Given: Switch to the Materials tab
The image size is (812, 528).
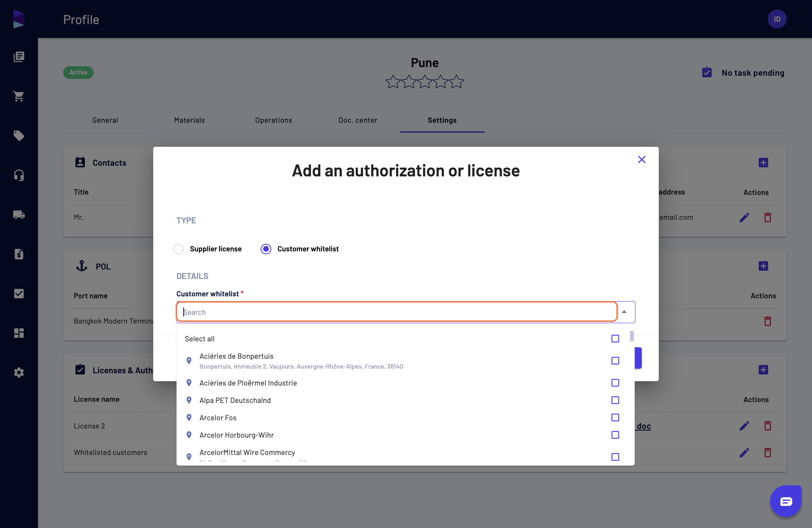Looking at the screenshot, I should point(190,120).
